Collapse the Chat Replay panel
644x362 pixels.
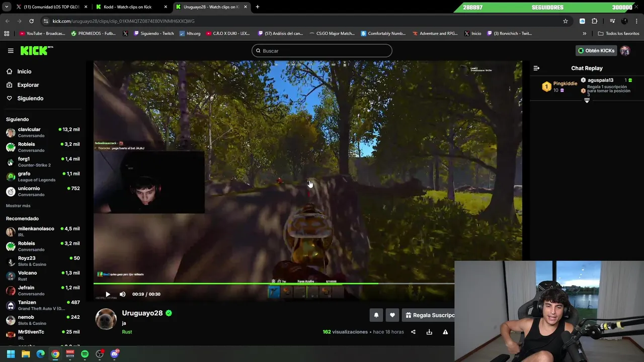536,68
